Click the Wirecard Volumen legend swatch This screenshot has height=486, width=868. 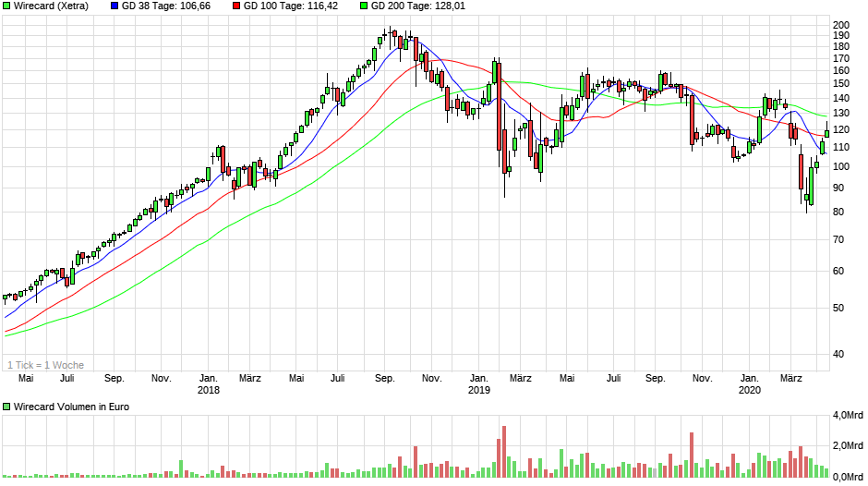tap(6, 407)
